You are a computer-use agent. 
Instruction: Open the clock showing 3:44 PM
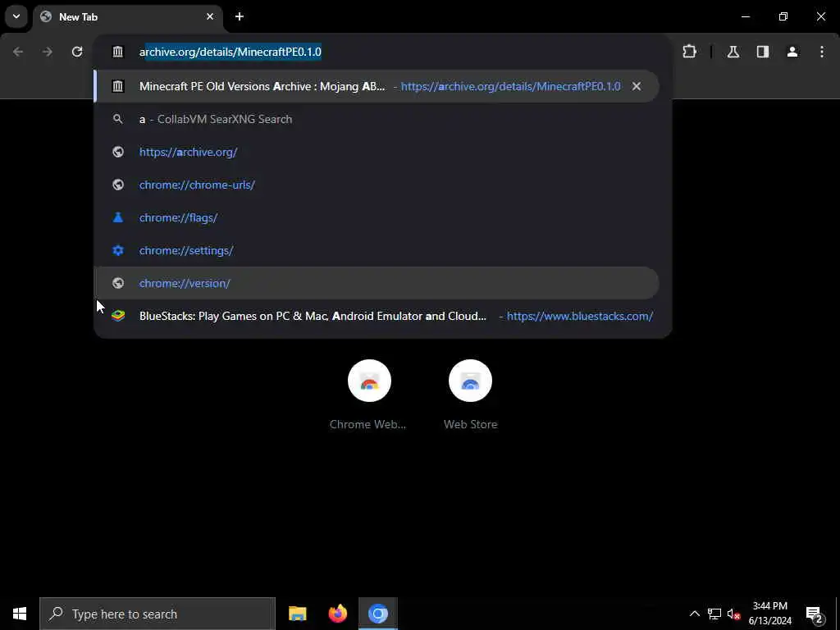(x=770, y=614)
